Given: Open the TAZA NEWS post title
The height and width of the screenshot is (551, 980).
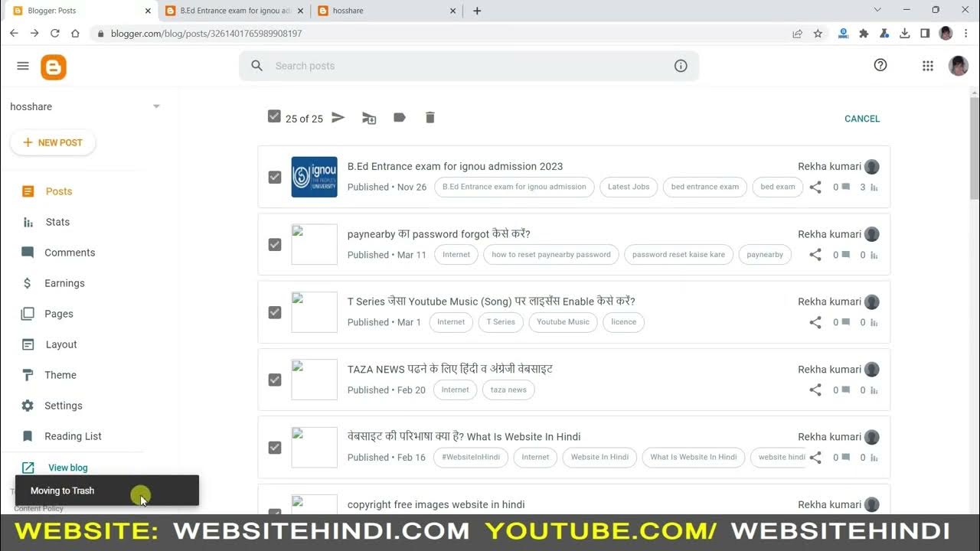Looking at the screenshot, I should coord(450,369).
